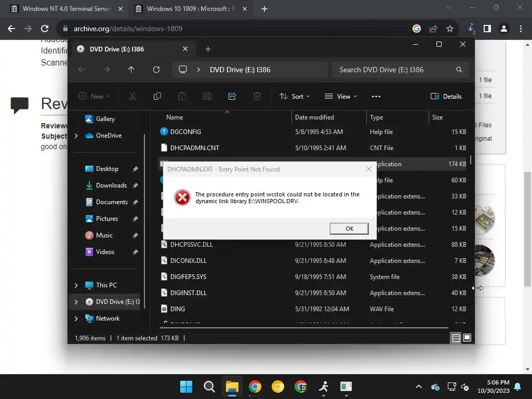Close the DVD Drive (E:) I386 Explorer tab
532x399 pixels.
185,49
